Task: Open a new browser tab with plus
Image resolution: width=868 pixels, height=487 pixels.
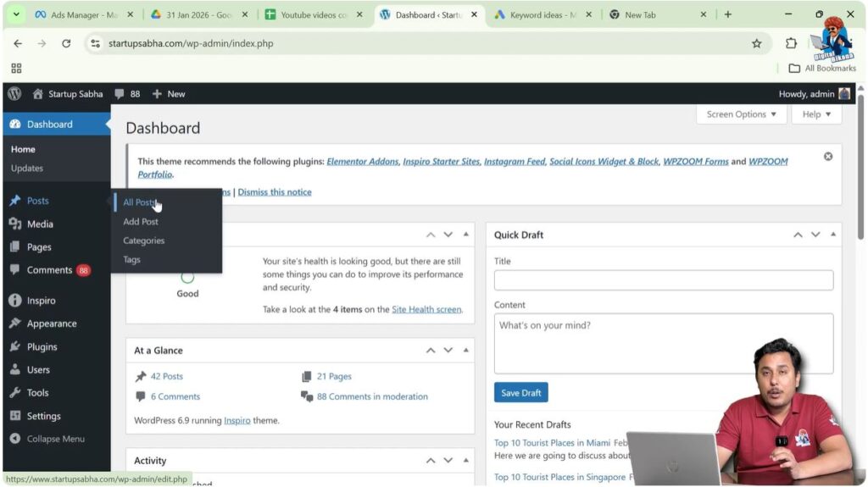Action: (x=728, y=14)
